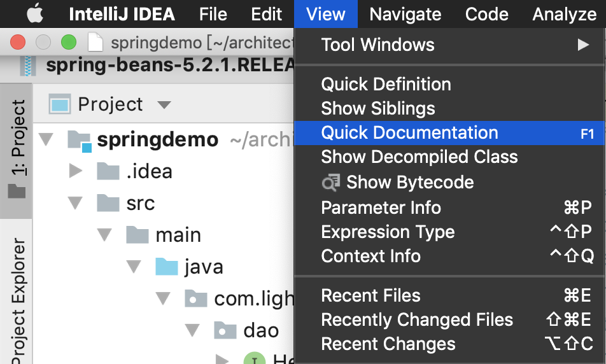
Task: Choose Context Info menu item
Action: coord(449,256)
